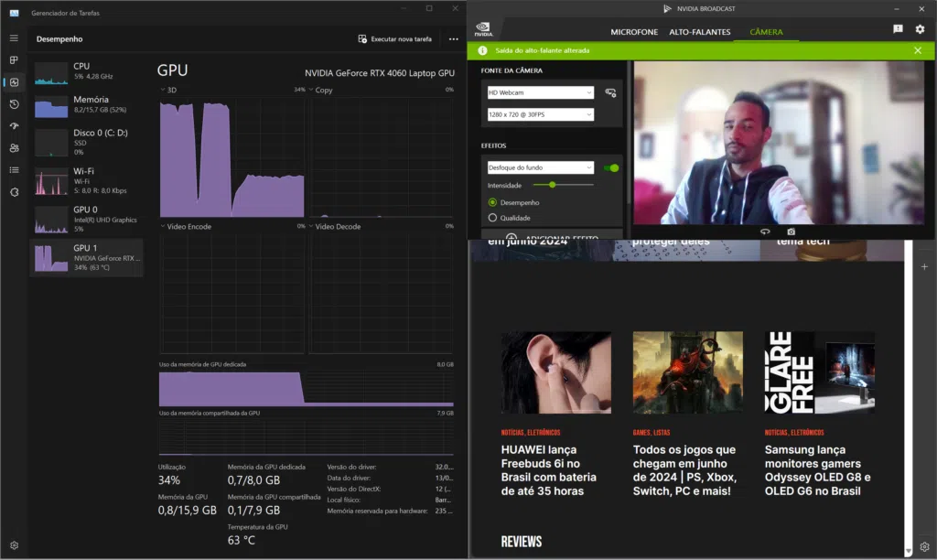Viewport: 937px width, 560px height.
Task: Click the camera settings icon beside HD Webcam
Action: 610,92
